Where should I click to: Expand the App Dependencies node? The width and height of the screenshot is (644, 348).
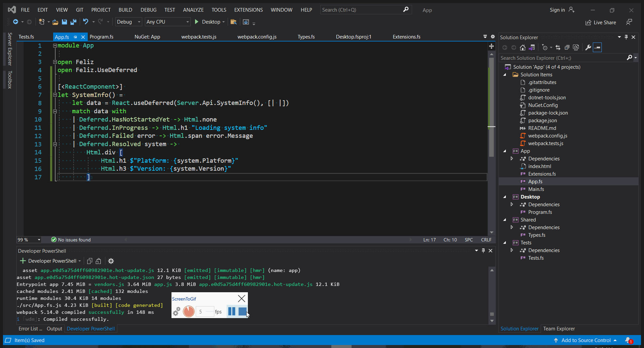pos(512,158)
